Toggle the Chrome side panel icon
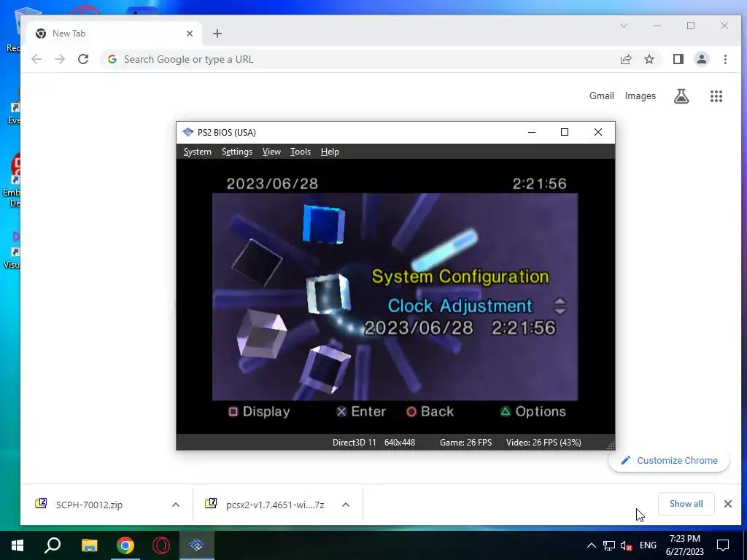The height and width of the screenshot is (560, 747). (x=678, y=59)
